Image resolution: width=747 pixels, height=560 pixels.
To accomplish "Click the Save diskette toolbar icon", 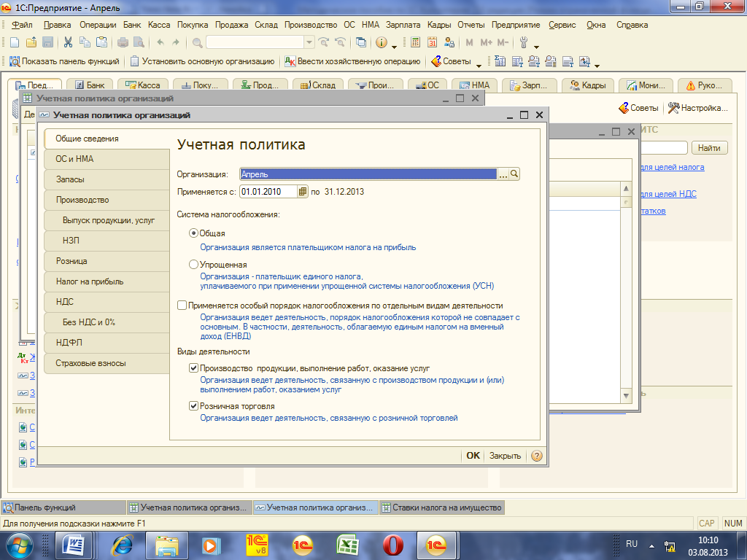I will pos(47,42).
